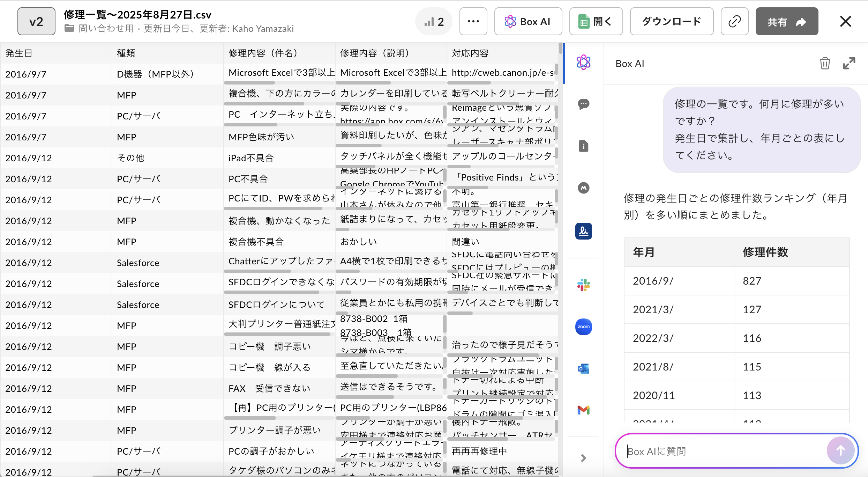
Task: Select the cell SFDCログインについて
Action: coord(279,304)
